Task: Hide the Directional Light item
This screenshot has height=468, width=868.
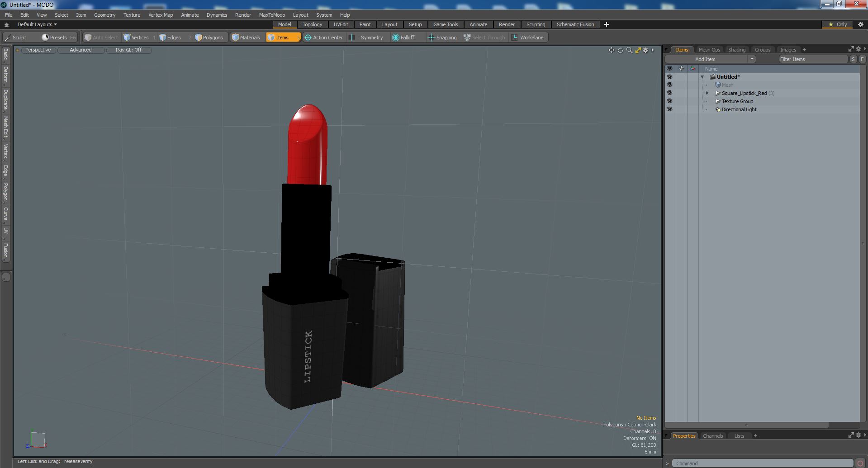Action: (x=669, y=109)
